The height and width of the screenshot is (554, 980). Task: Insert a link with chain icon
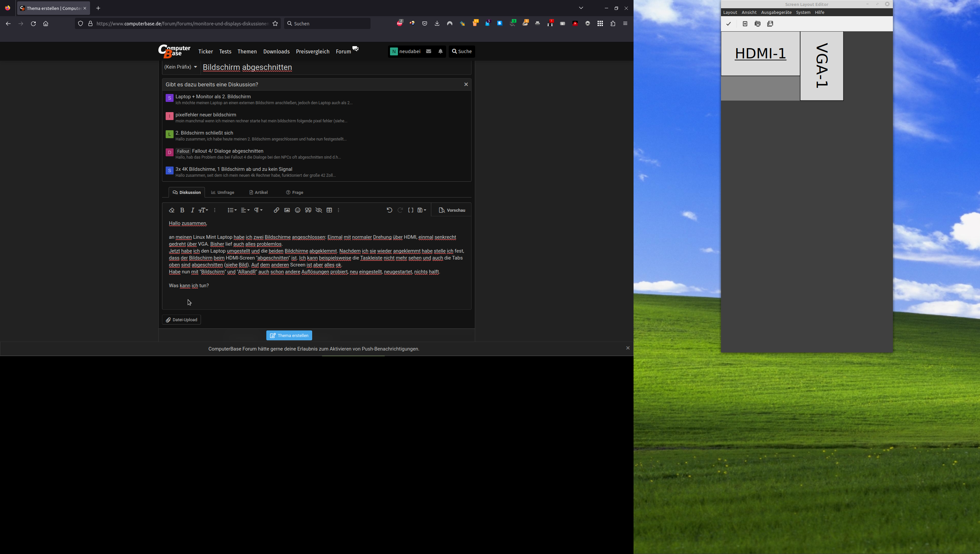pyautogui.click(x=277, y=210)
